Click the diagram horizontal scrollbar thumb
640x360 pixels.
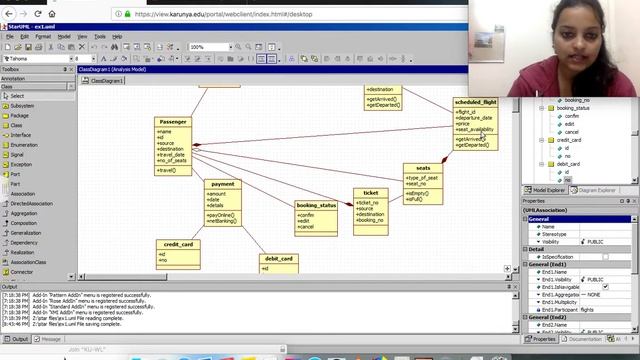pos(126,277)
